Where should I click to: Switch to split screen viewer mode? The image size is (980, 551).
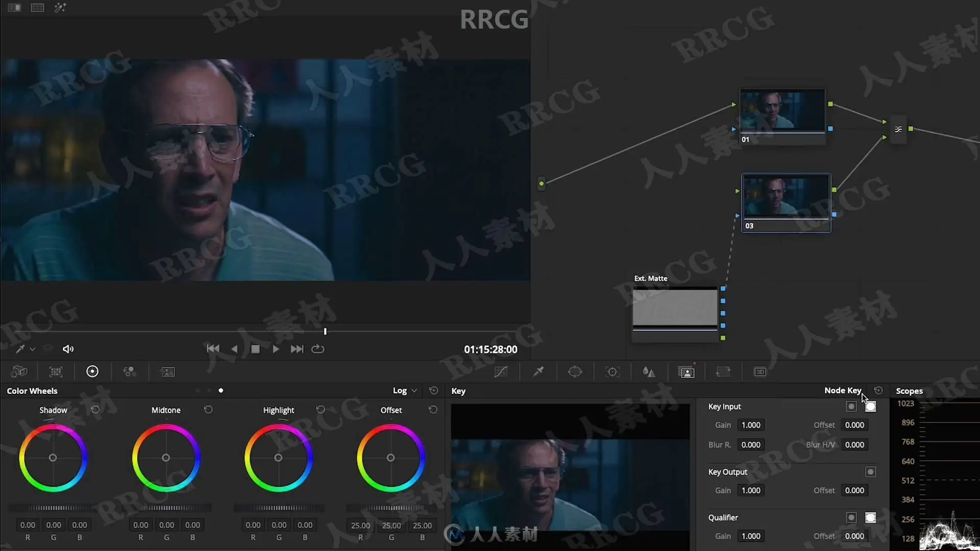(37, 8)
